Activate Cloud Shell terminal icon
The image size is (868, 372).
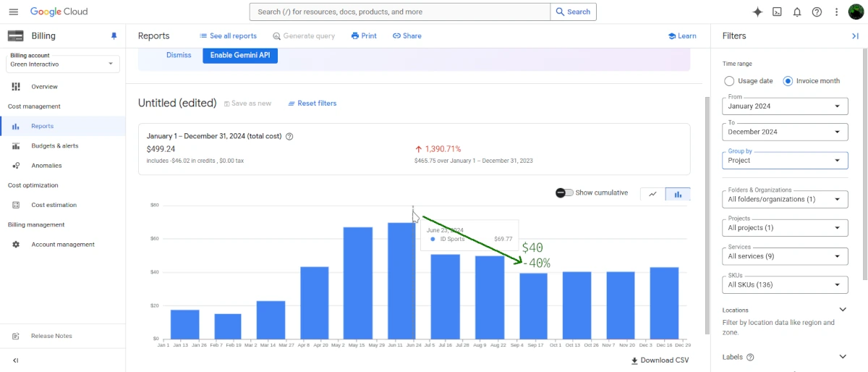point(777,12)
